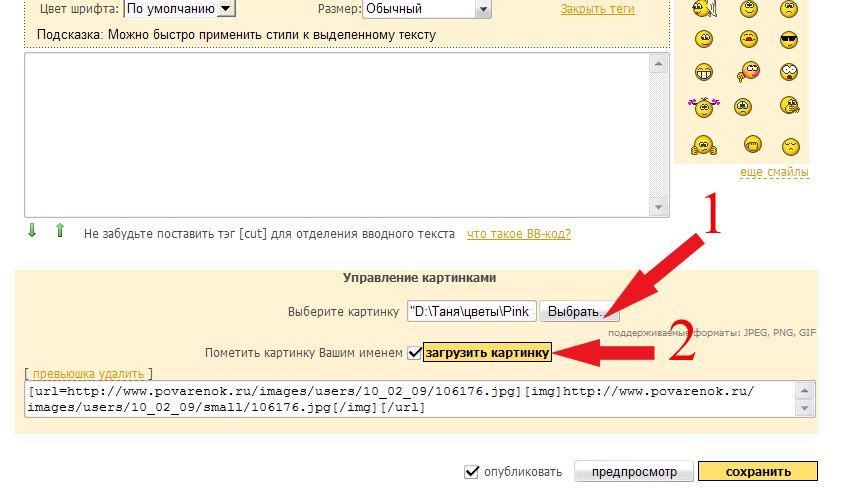This screenshot has width=843, height=503.
Task: Insert the big toothy grin smiley
Action: [x=705, y=71]
